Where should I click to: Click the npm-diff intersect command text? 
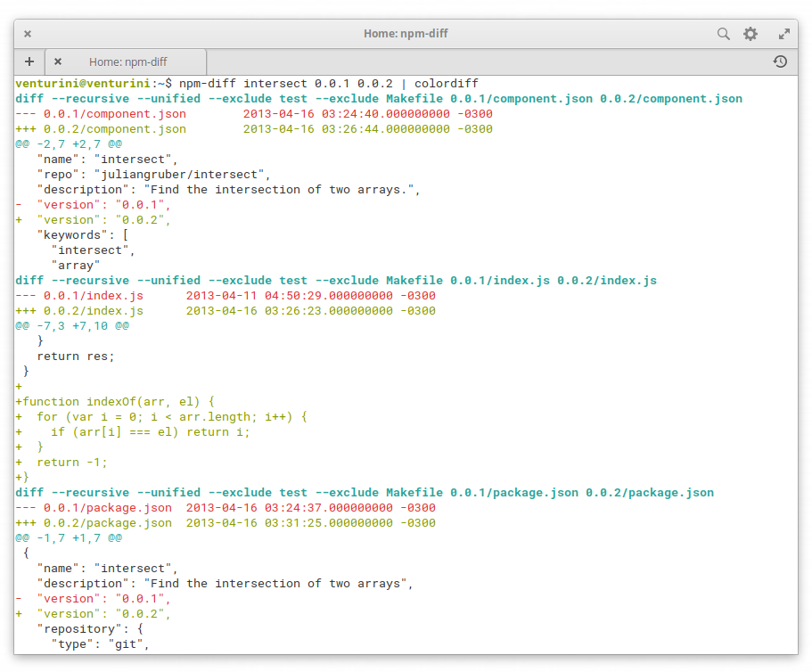click(x=328, y=84)
